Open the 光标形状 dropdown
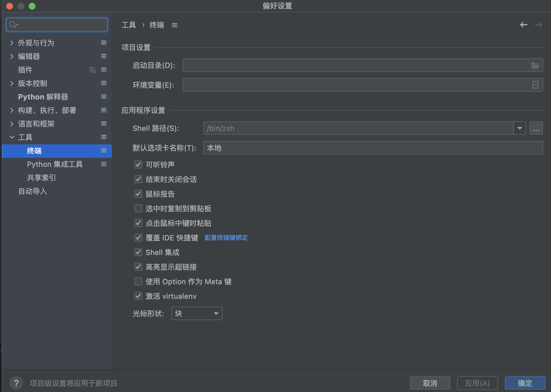This screenshot has width=551, height=392. click(x=197, y=313)
